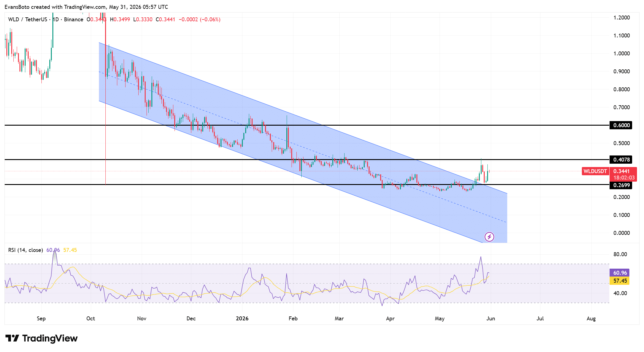Click the Low value L0.3330 in legend
The height and width of the screenshot is (352, 644).
[143, 19]
